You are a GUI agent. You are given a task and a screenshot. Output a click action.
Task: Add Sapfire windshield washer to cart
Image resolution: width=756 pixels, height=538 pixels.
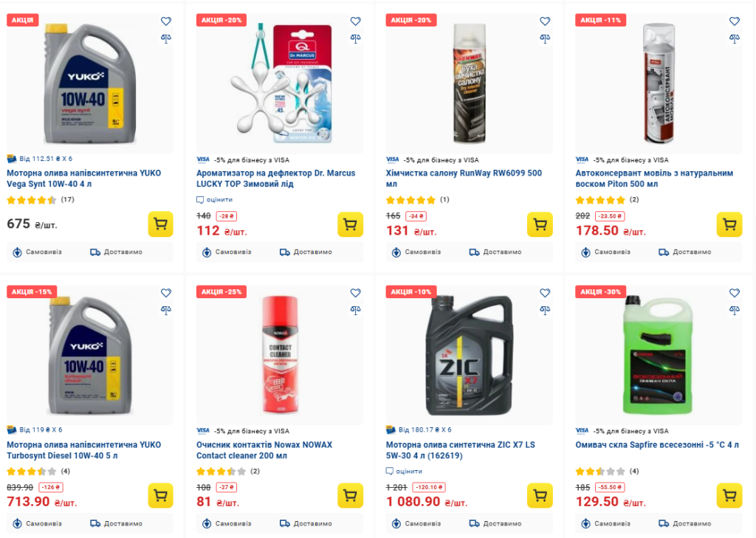[729, 496]
